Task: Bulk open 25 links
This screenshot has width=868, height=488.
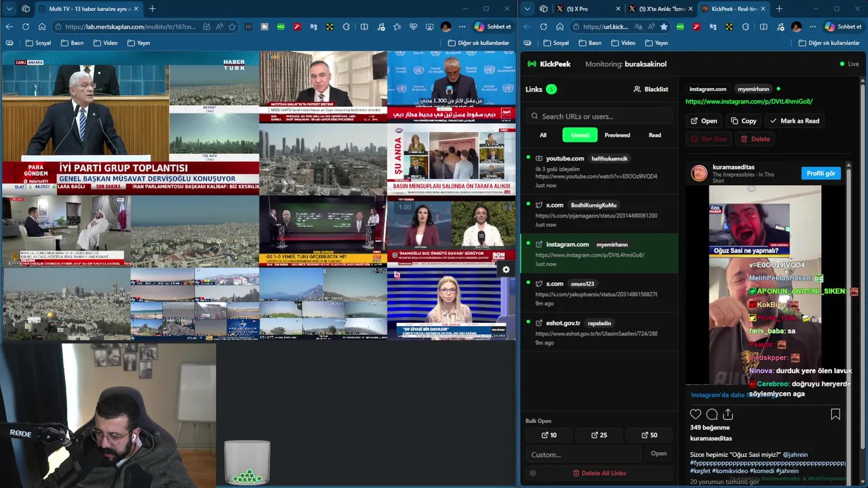Action: click(x=599, y=435)
